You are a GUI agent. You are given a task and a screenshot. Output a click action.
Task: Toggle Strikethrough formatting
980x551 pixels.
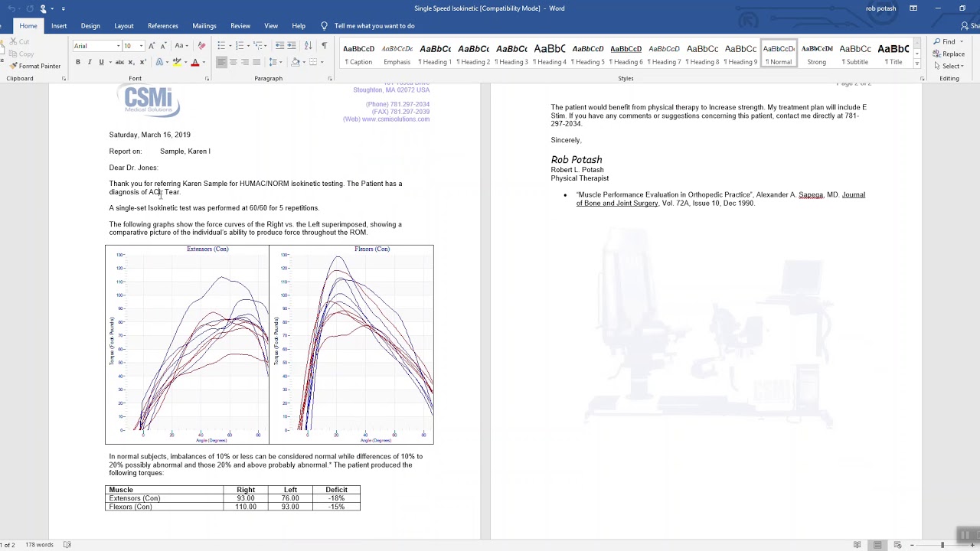click(119, 62)
